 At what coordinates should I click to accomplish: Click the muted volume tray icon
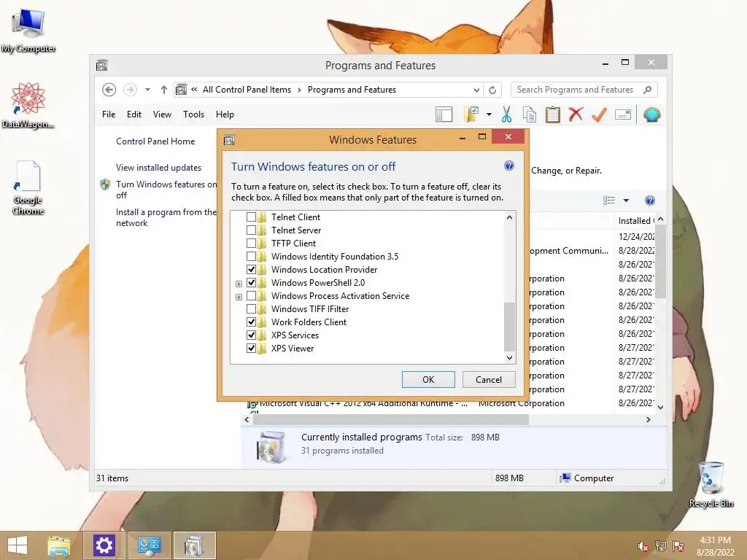(643, 546)
